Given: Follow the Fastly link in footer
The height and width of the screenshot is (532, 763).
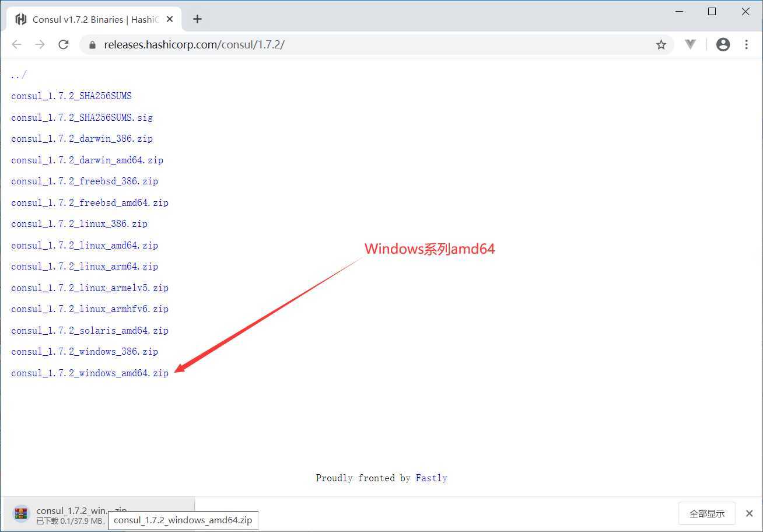Looking at the screenshot, I should [432, 478].
